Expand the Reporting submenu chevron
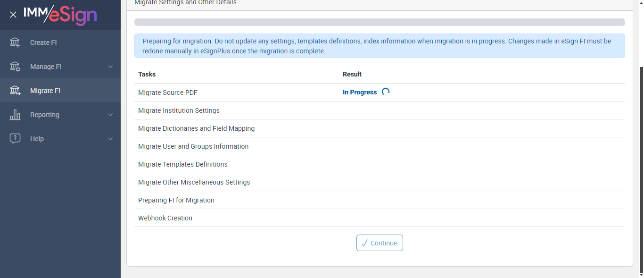 point(110,115)
